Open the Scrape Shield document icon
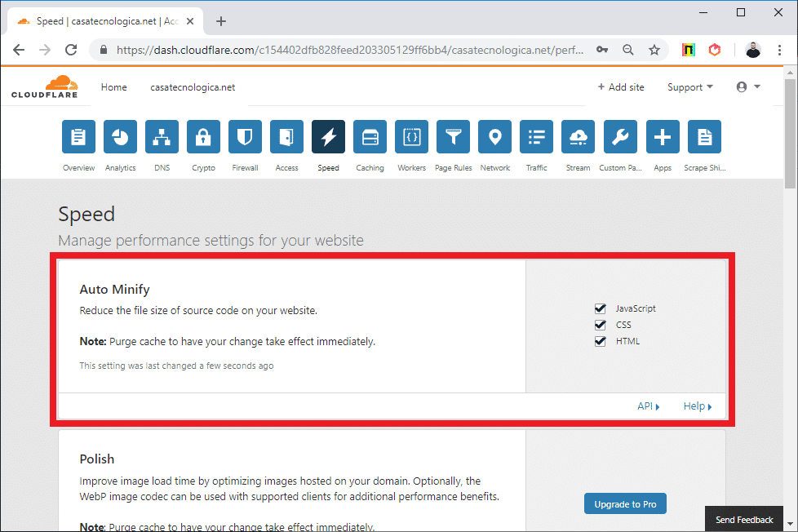The image size is (798, 532). click(x=704, y=136)
